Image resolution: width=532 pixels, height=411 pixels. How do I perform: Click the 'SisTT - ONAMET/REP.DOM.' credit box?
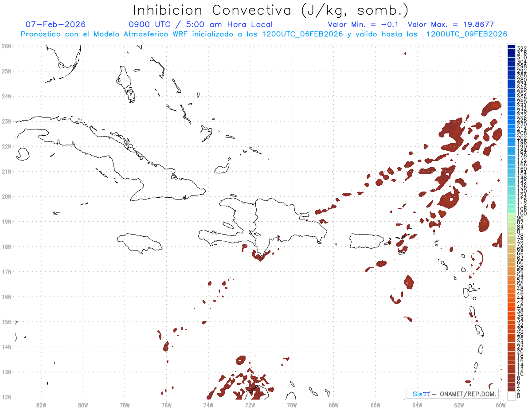(452, 394)
